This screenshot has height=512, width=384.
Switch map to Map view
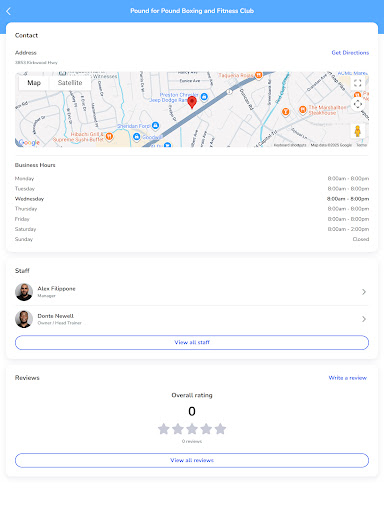pyautogui.click(x=34, y=83)
